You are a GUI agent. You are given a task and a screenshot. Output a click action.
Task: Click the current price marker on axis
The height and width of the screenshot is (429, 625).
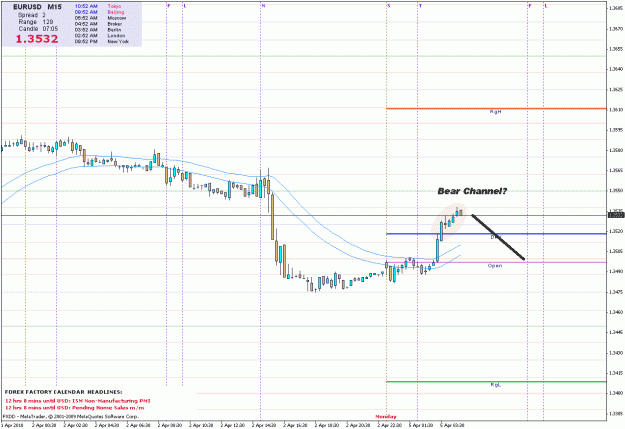[615, 215]
